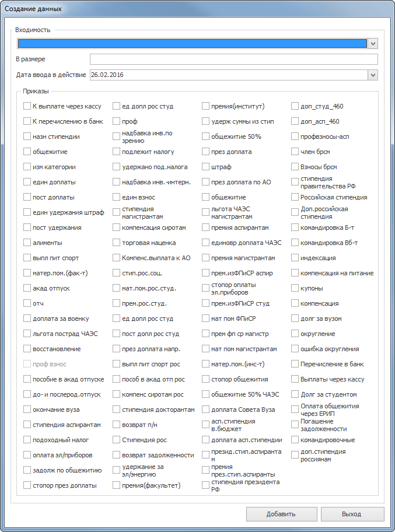Enable стип.рос.соц. checkbox
The image size is (395, 532).
point(116,273)
